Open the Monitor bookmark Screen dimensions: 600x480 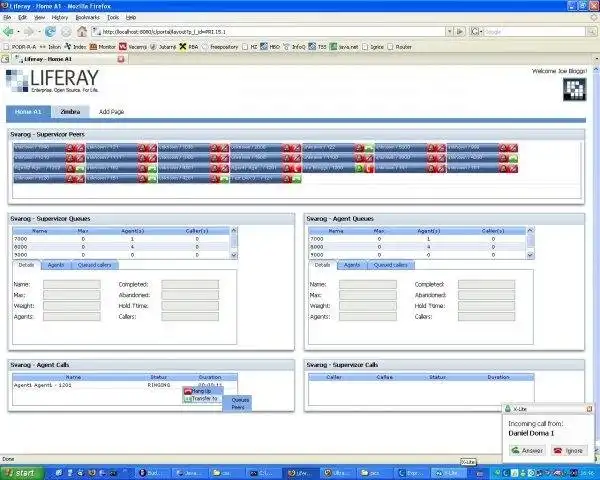click(x=103, y=47)
